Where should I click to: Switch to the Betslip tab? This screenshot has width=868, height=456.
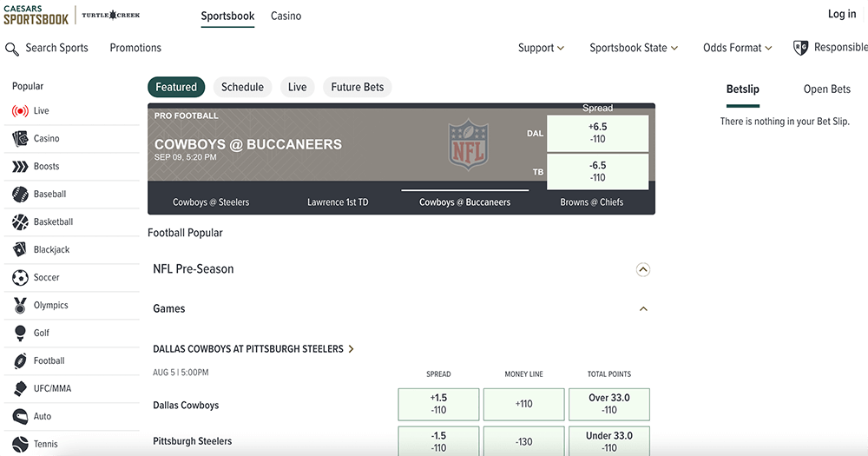coord(742,89)
